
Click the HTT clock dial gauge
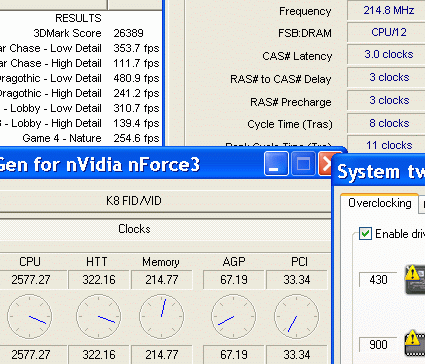tap(99, 316)
